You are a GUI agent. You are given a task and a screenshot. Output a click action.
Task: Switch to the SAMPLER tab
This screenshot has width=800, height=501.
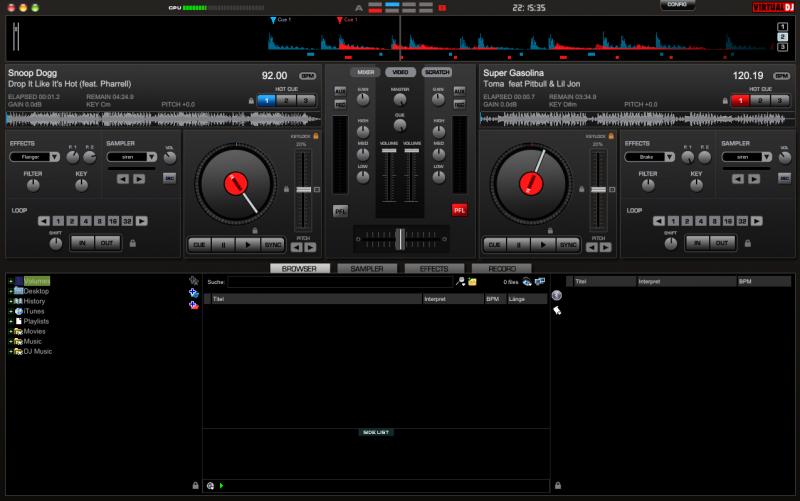[x=367, y=268]
